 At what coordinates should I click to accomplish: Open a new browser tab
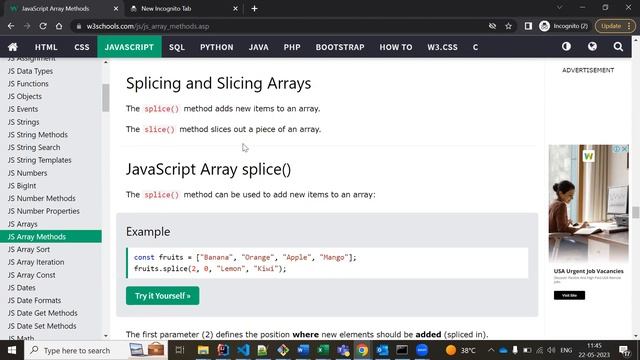click(254, 9)
